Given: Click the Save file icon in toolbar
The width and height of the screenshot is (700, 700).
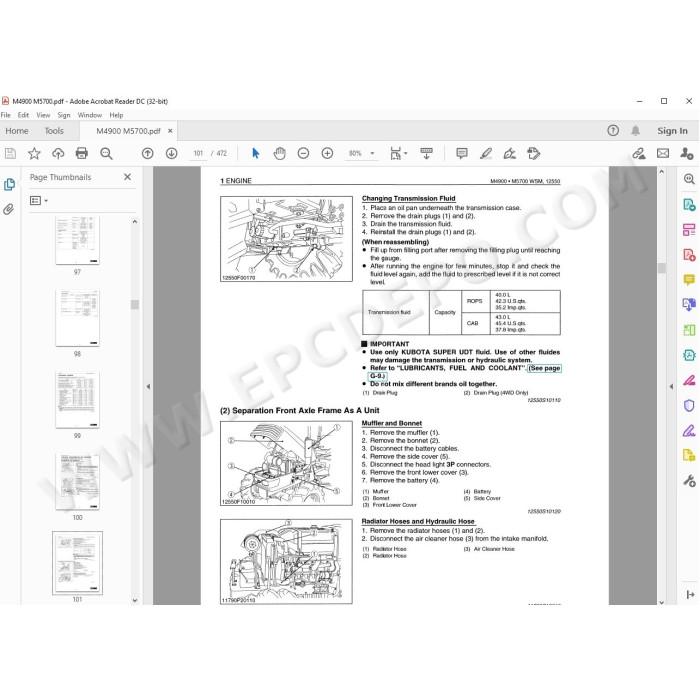Looking at the screenshot, I should (x=10, y=154).
